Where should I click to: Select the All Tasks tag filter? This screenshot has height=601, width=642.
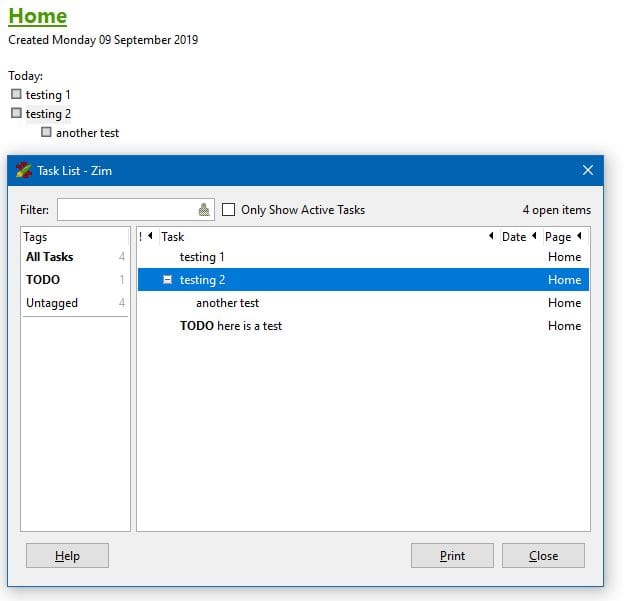click(50, 257)
